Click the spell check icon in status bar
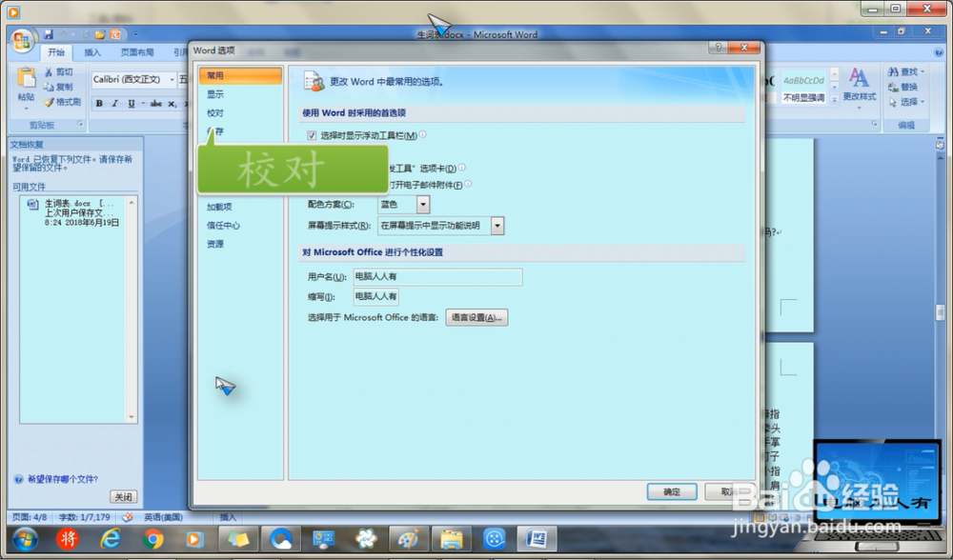 point(127,517)
